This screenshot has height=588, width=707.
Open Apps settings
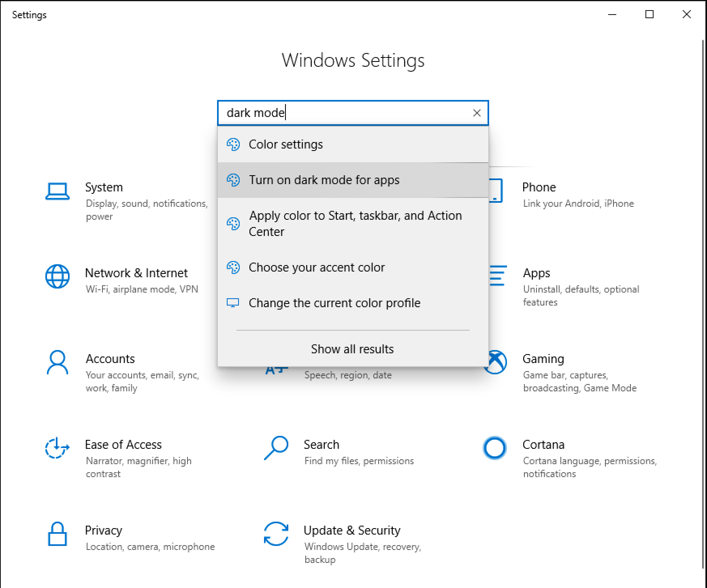click(x=537, y=273)
